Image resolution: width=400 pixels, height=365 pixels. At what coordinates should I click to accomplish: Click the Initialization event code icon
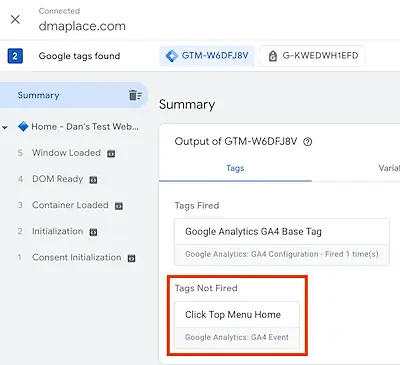click(93, 232)
